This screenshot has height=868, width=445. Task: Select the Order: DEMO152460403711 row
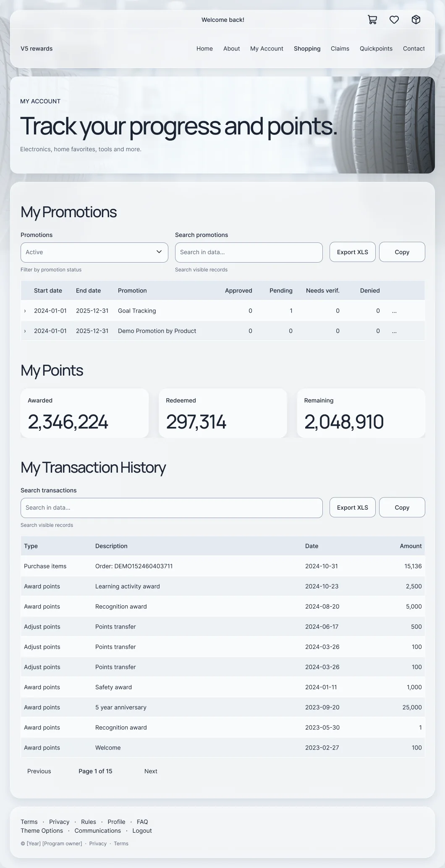(x=223, y=566)
